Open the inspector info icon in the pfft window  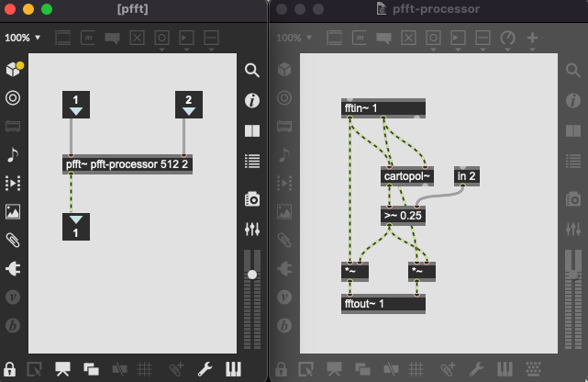[251, 100]
